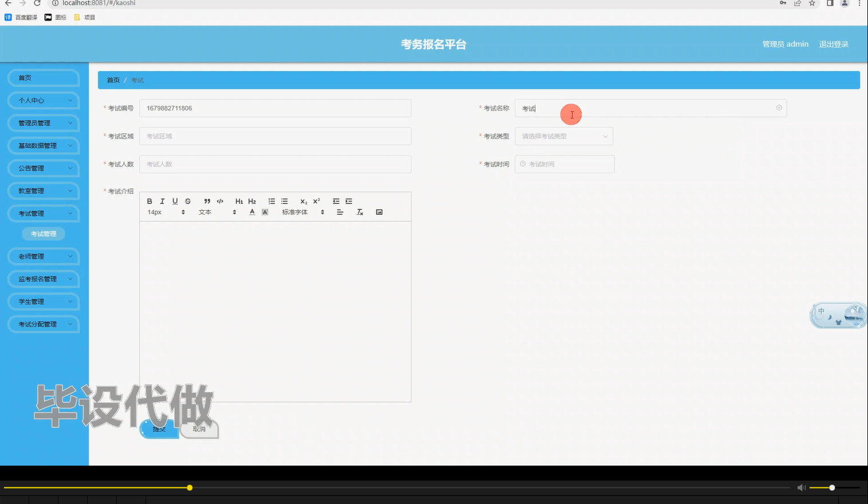Click the Strikethrough icon

point(187,201)
